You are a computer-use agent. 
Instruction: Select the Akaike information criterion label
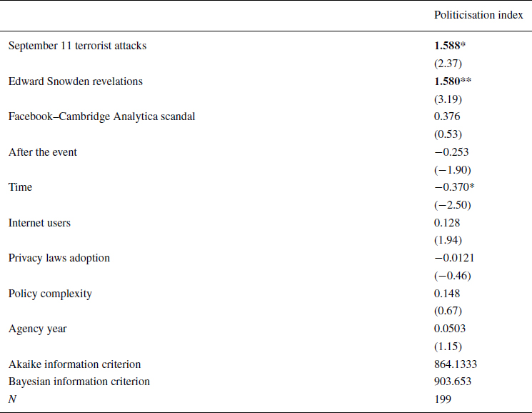(x=74, y=364)
